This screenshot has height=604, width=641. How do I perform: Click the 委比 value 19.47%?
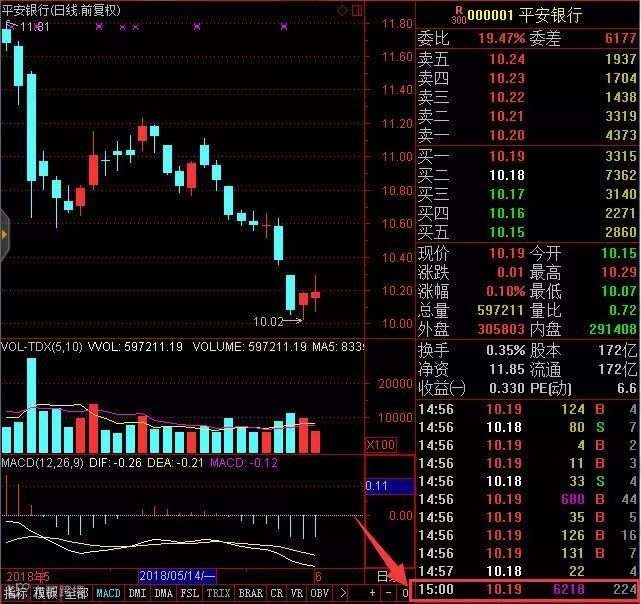coord(502,38)
